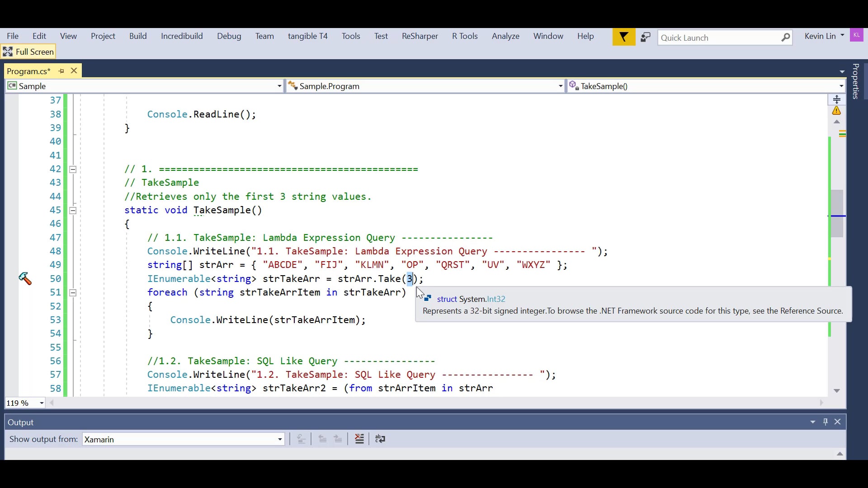Click the Kevin Lin account name
The width and height of the screenshot is (868, 488).
click(820, 36)
